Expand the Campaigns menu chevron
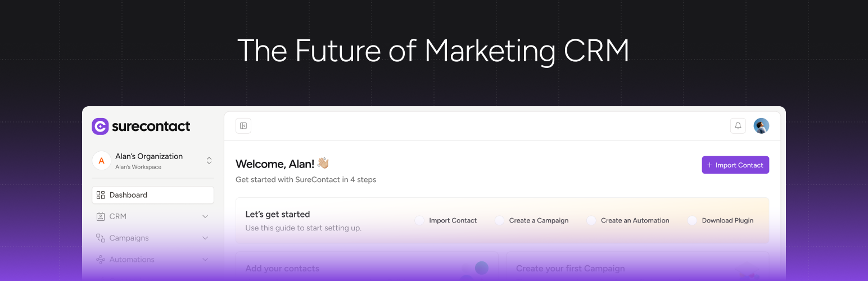This screenshot has height=281, width=868. [x=205, y=238]
